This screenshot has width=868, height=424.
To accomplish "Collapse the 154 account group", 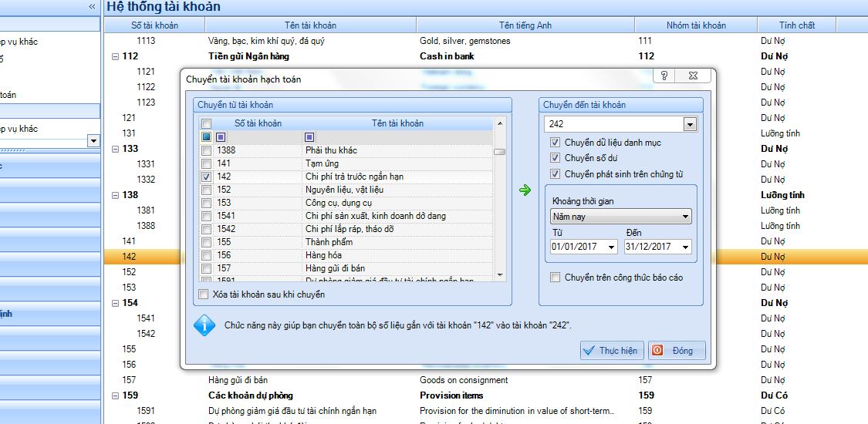I will (x=116, y=303).
